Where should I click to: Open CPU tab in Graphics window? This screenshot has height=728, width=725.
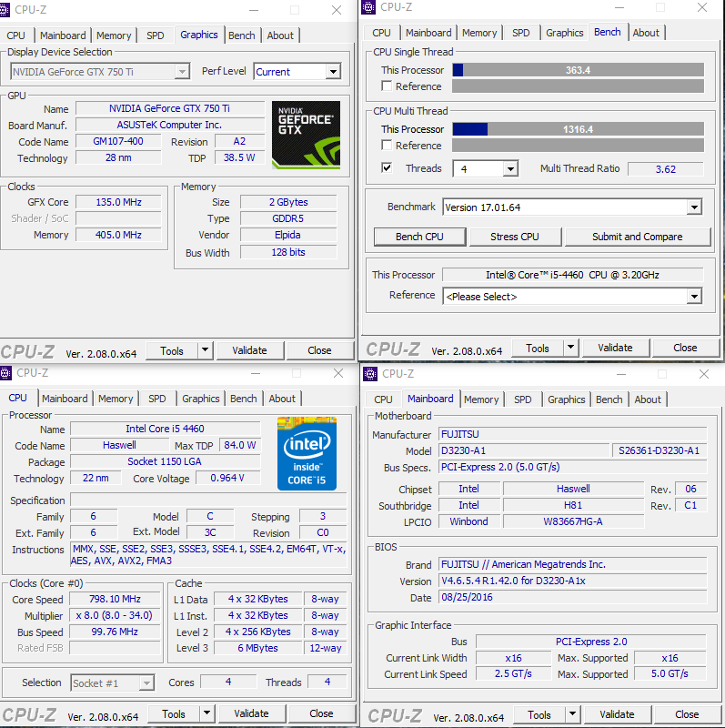[x=15, y=35]
